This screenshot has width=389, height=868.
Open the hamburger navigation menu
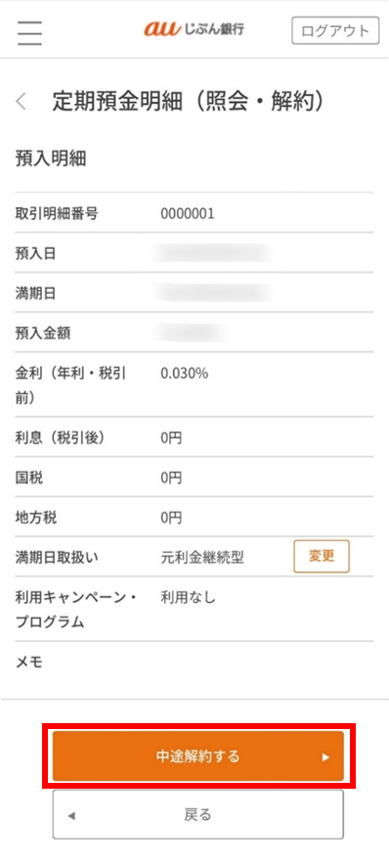click(x=30, y=32)
